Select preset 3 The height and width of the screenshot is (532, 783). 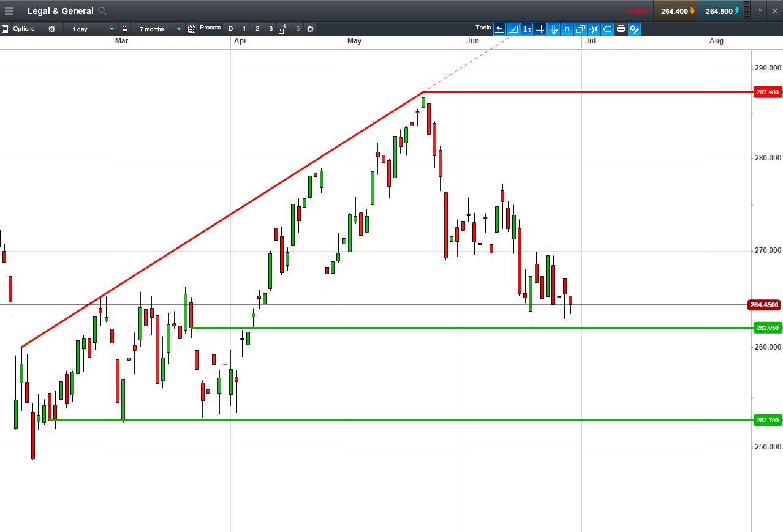[271, 29]
